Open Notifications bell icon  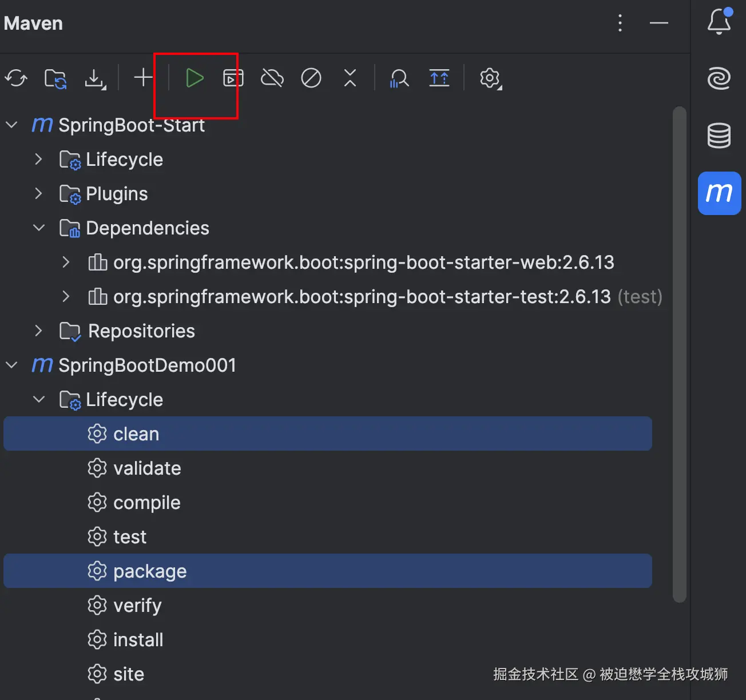pos(719,22)
